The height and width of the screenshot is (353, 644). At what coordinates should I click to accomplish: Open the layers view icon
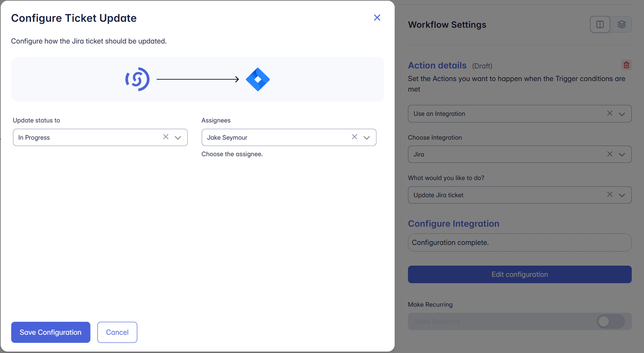tap(621, 25)
